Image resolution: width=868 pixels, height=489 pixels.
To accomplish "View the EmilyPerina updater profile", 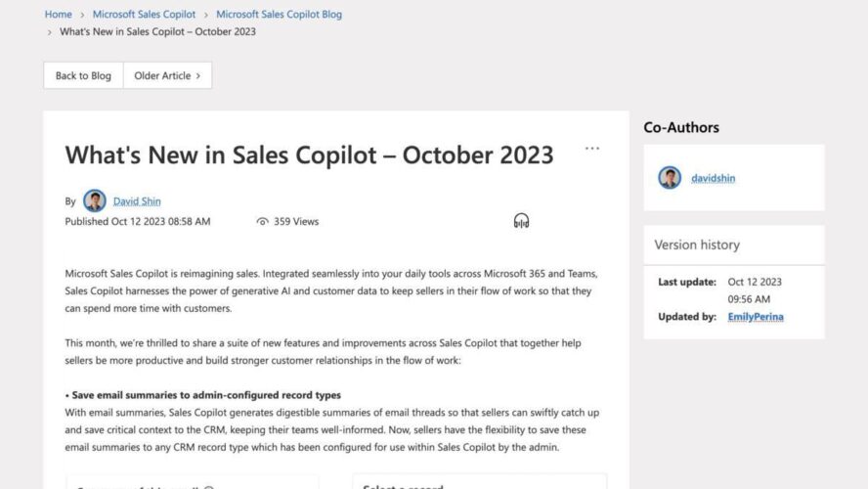I will tap(755, 317).
